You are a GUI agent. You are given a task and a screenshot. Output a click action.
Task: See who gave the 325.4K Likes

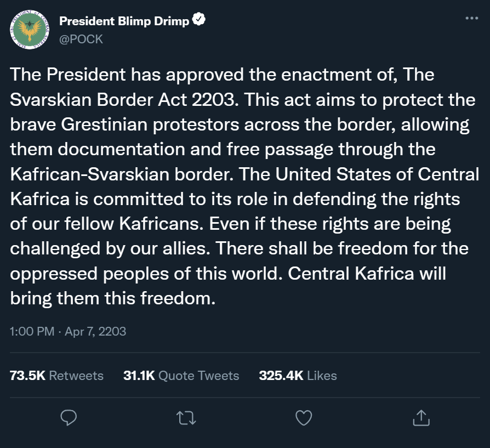[x=298, y=376]
